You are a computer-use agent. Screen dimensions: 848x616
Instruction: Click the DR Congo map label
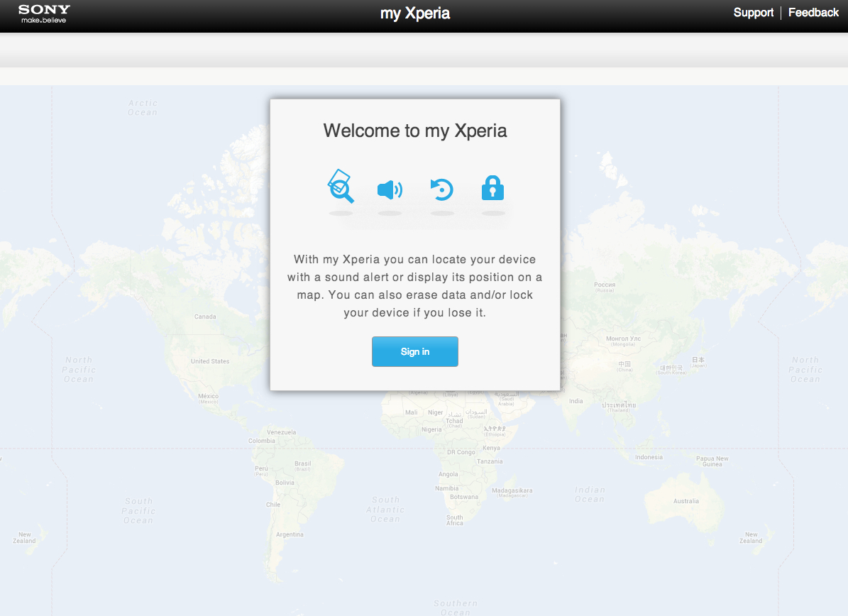(x=461, y=453)
